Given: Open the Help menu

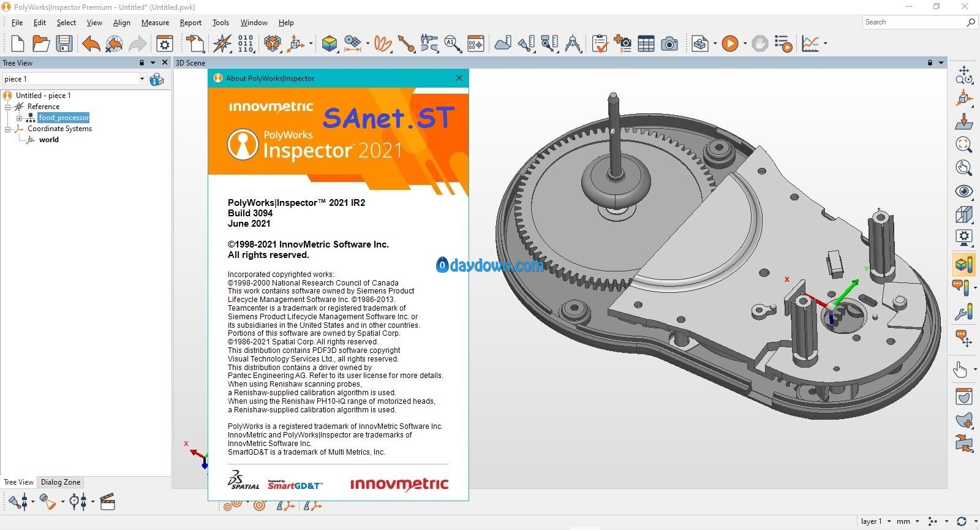Looking at the screenshot, I should pos(286,23).
